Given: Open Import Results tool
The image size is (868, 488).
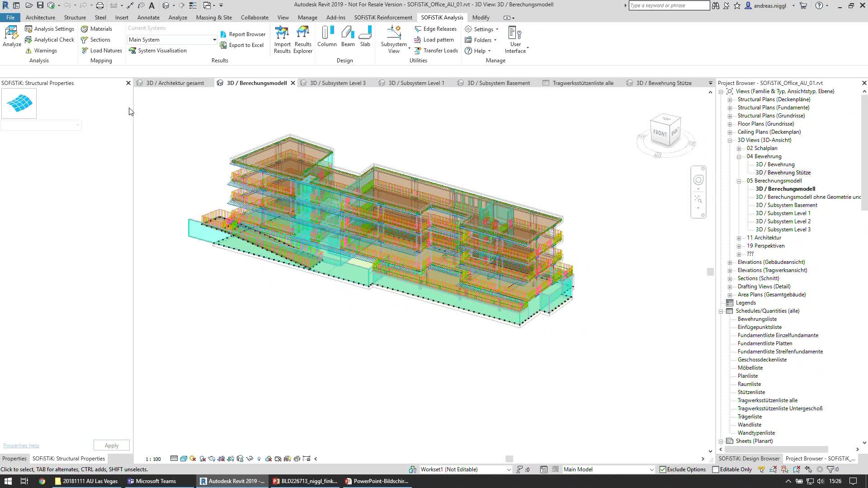Looking at the screenshot, I should tap(282, 40).
